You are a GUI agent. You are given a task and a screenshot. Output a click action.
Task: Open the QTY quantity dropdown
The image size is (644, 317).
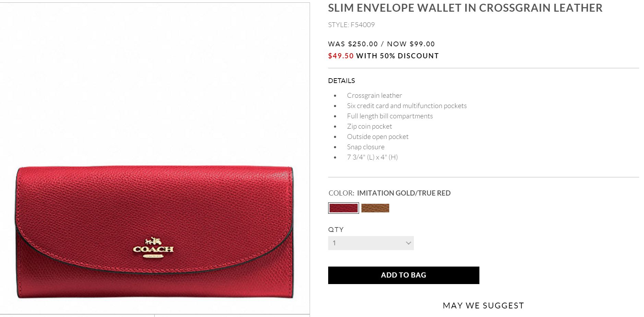371,243
